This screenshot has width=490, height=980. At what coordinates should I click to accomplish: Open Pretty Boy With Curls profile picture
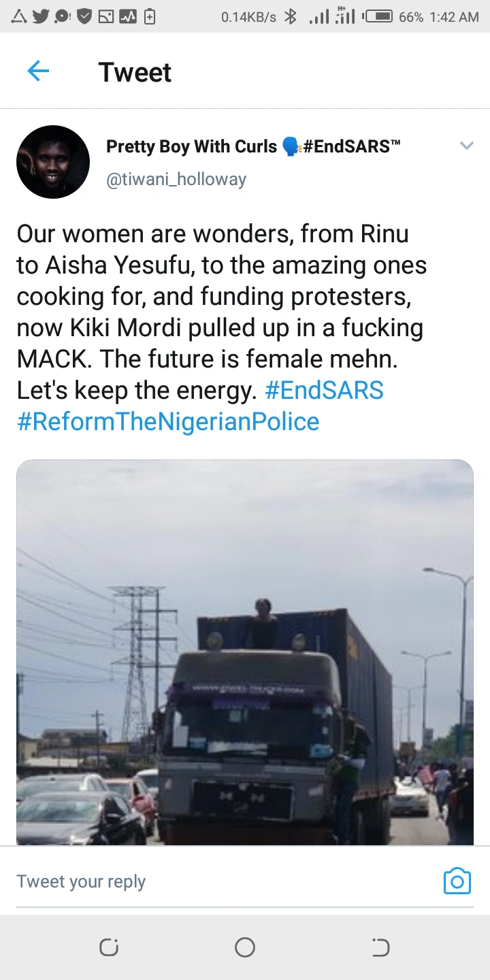pyautogui.click(x=53, y=162)
